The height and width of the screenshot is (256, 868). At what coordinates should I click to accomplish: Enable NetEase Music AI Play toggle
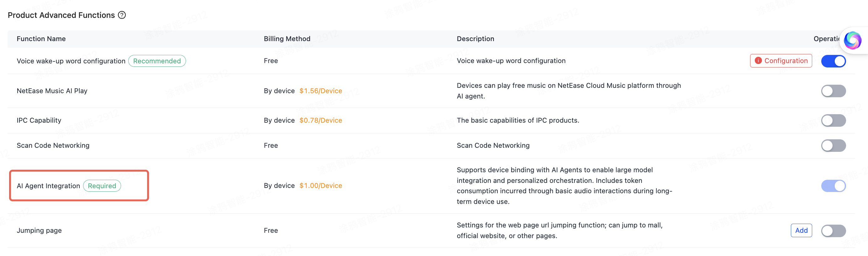tap(833, 91)
